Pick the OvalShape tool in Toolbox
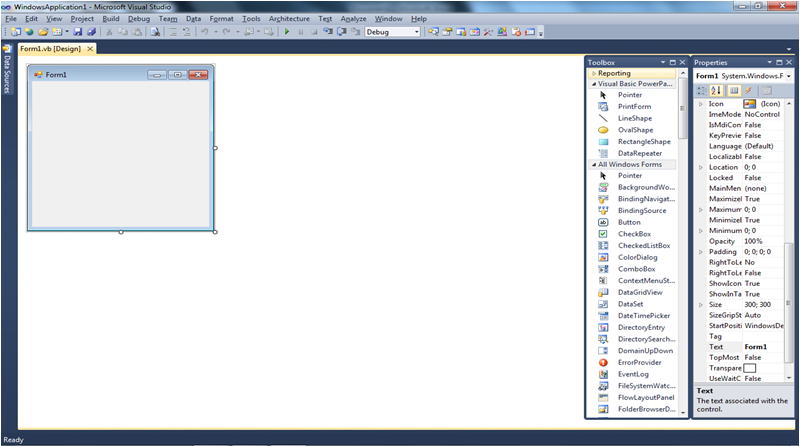This screenshot has height=447, width=800. [635, 130]
